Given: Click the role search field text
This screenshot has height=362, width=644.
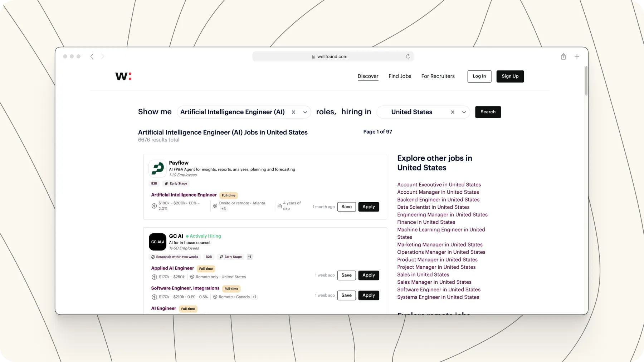Looking at the screenshot, I should click(x=233, y=112).
